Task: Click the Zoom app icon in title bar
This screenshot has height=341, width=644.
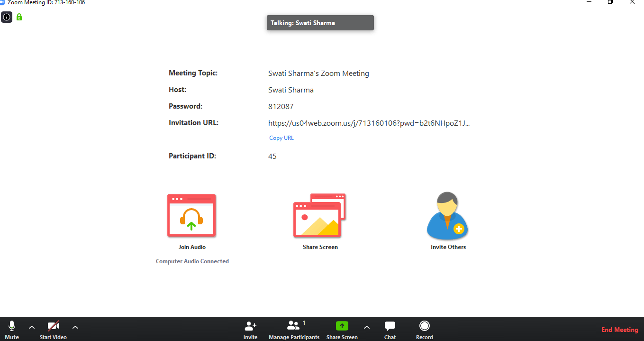Action: [2, 2]
